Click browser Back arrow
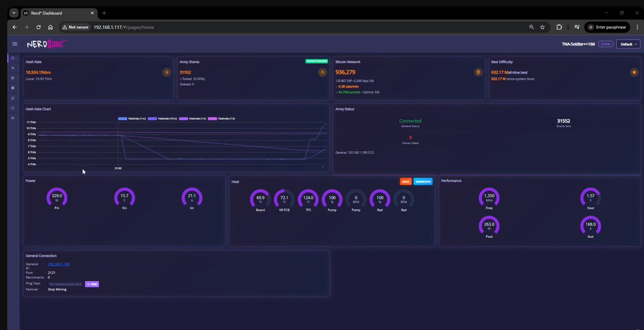 14,27
